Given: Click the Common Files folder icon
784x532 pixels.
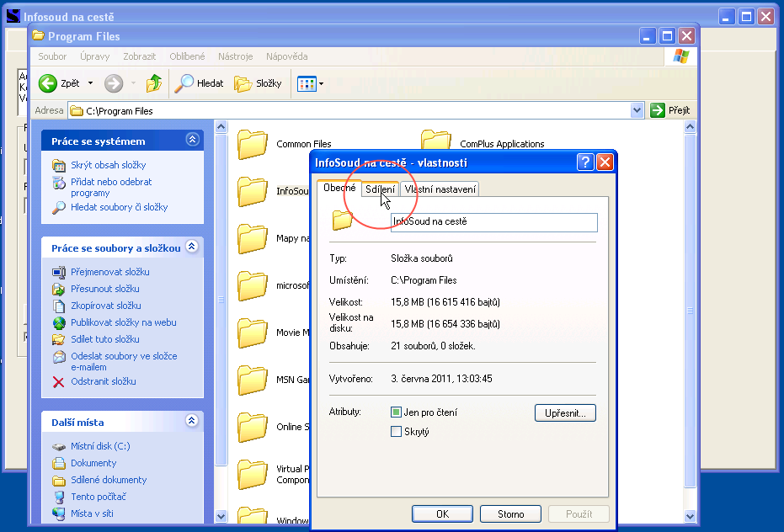Looking at the screenshot, I should pyautogui.click(x=253, y=145).
